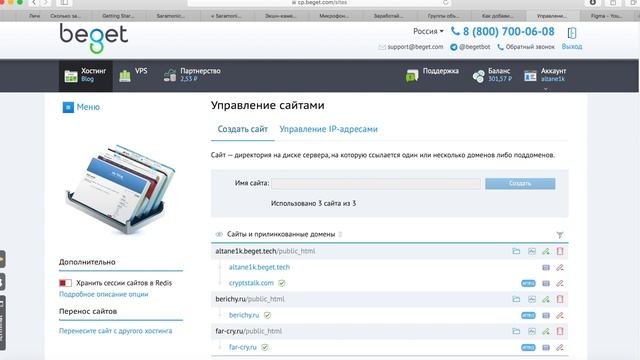This screenshot has width=640, height=360.
Task: Click green pencil icon for berichy.ru site
Action: 546,299
